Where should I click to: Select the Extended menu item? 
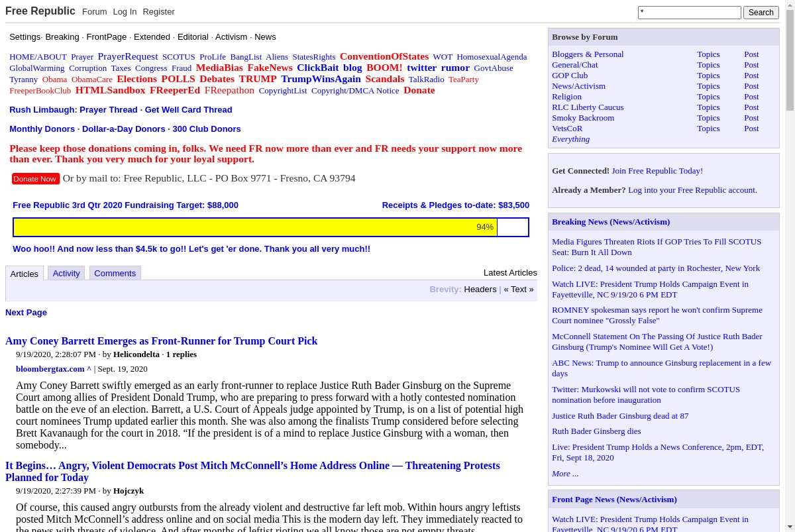click(152, 37)
